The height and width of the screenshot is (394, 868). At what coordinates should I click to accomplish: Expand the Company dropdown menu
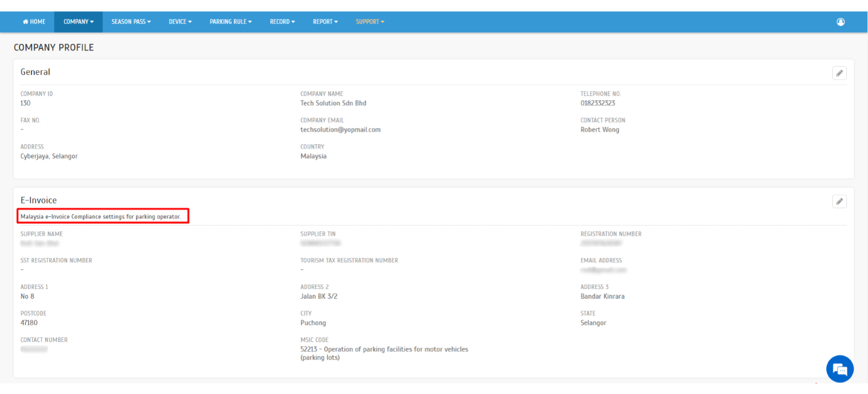(x=78, y=22)
